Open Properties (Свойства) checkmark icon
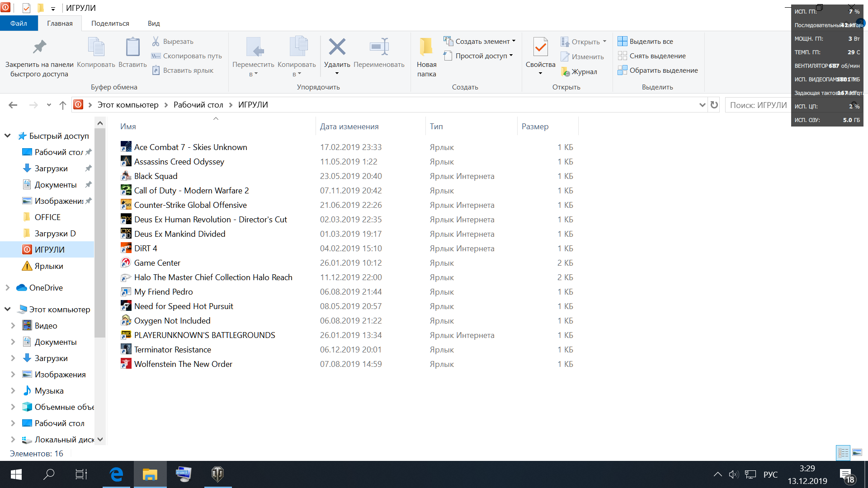 pos(540,47)
